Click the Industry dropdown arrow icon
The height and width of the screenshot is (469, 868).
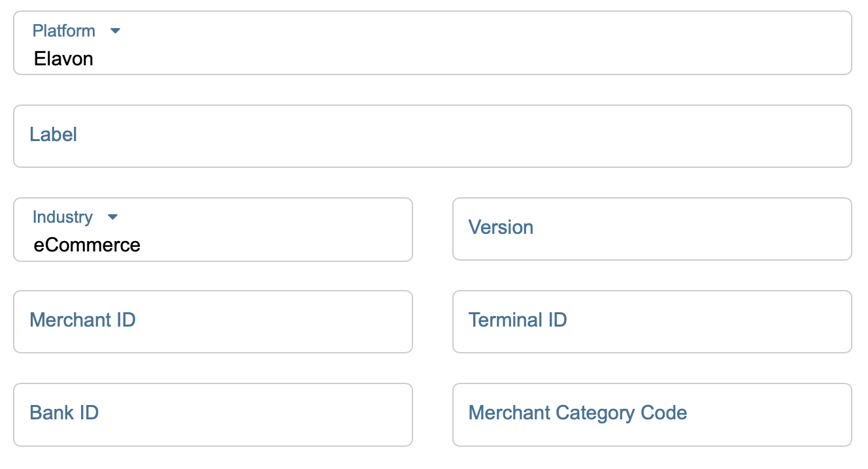click(x=112, y=217)
